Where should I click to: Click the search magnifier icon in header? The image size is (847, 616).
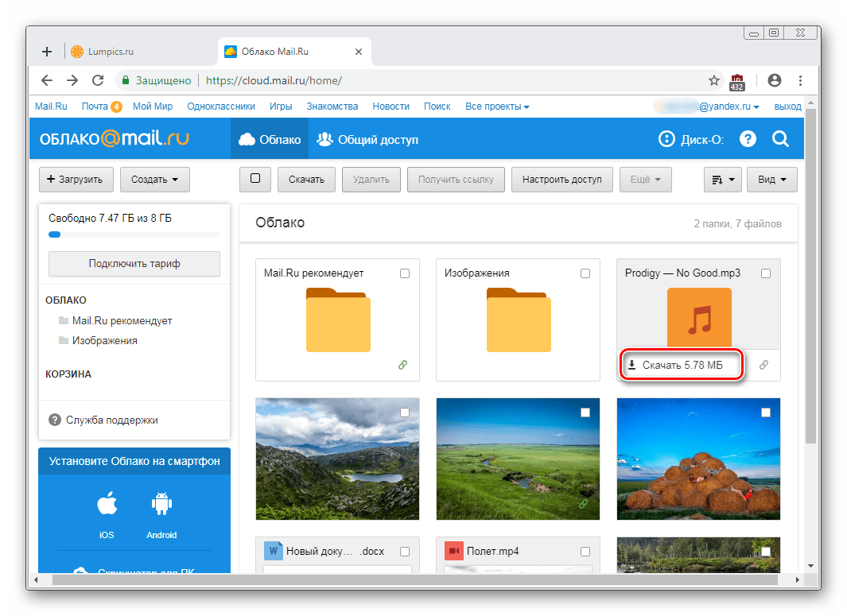pyautogui.click(x=780, y=140)
